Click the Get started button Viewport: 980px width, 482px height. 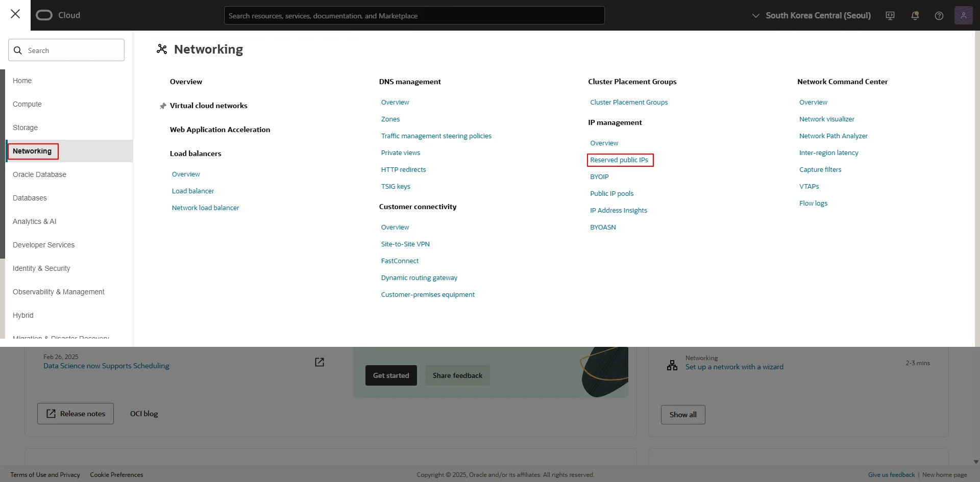(x=391, y=375)
